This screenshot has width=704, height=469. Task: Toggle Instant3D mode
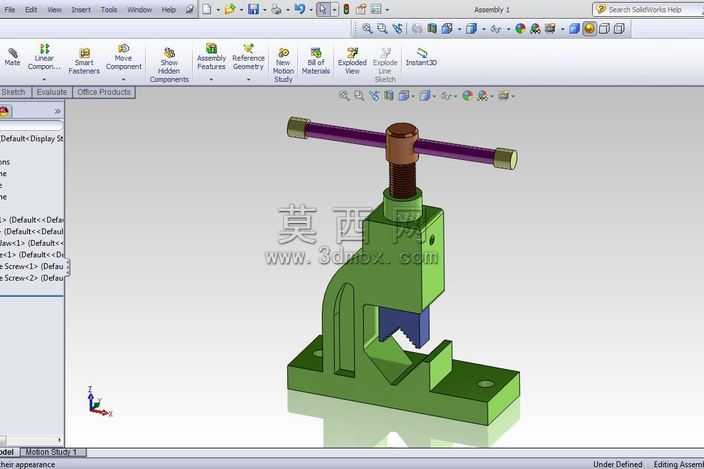(x=421, y=57)
